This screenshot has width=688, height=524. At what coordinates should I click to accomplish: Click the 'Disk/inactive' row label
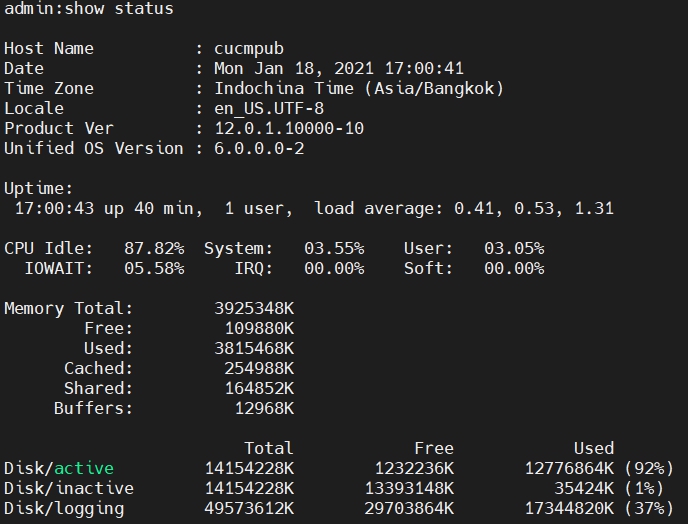pos(69,489)
